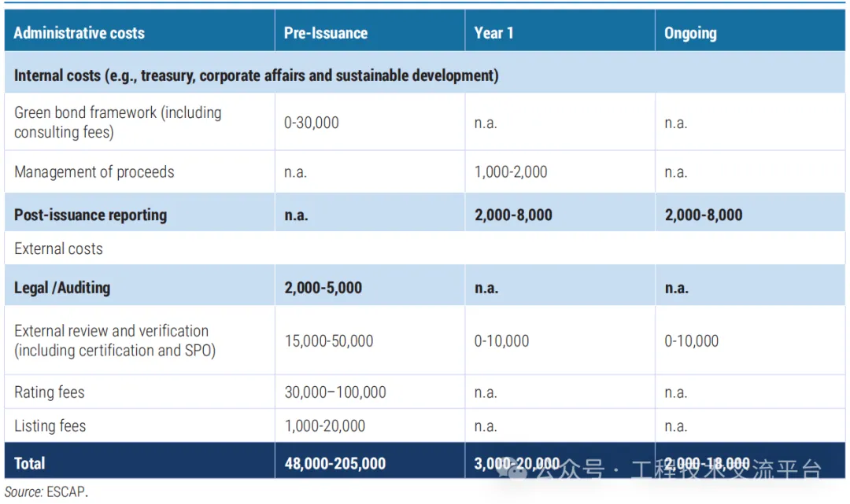
Task: Click the "Source: ESCAP" footnote text
Action: [x=46, y=493]
